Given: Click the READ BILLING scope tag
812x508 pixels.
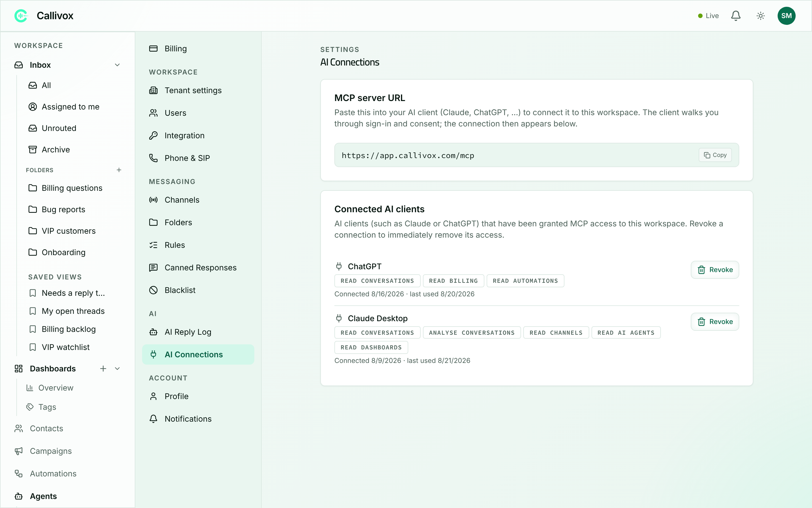Looking at the screenshot, I should [x=453, y=281].
